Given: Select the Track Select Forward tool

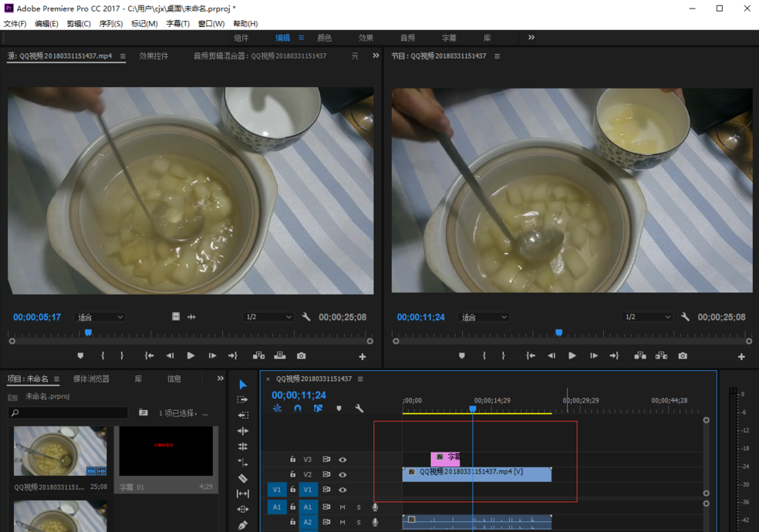Looking at the screenshot, I should pyautogui.click(x=243, y=400).
